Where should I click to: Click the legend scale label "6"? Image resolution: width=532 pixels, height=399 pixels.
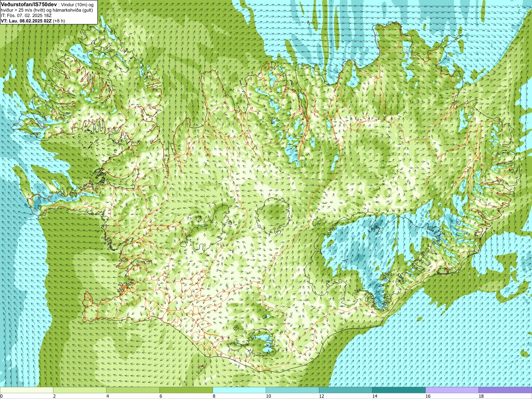pyautogui.click(x=161, y=396)
